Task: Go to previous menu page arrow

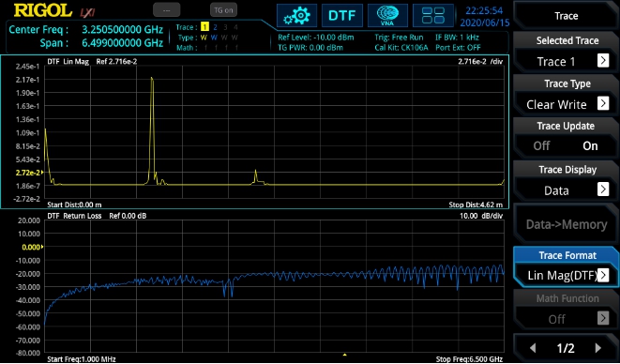Action: (x=533, y=348)
